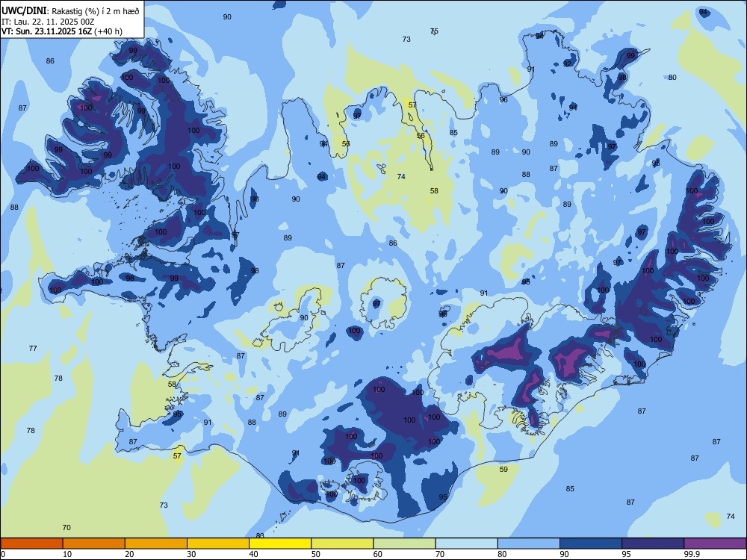Select the medium blue 80–90 legend swatch
The image size is (747, 560).
coord(529,544)
